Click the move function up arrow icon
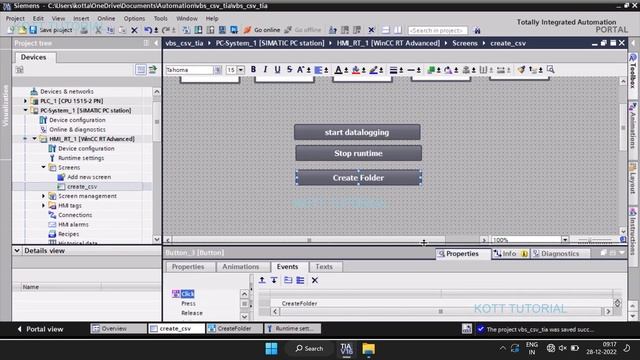This screenshot has width=640, height=360. pyautogui.click(x=262, y=280)
